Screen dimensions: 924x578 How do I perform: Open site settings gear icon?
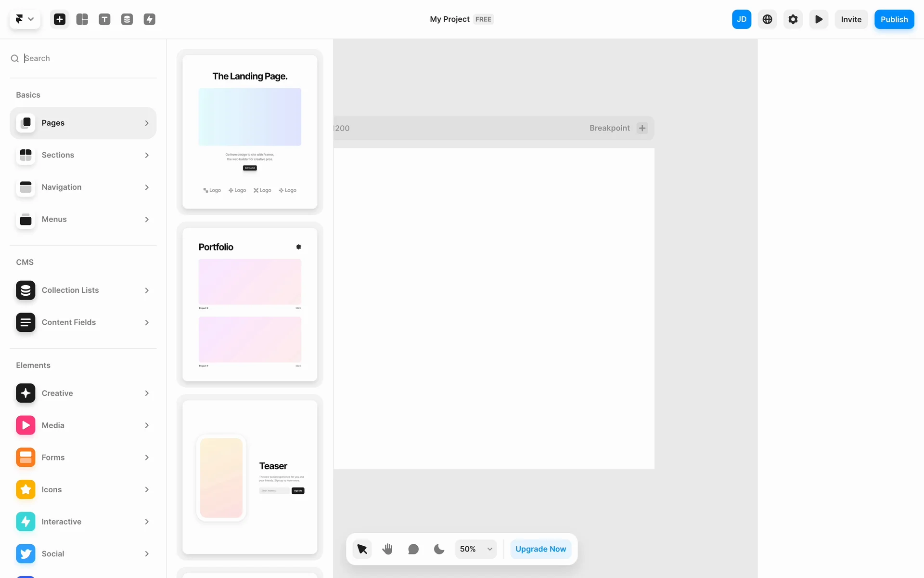click(x=793, y=19)
